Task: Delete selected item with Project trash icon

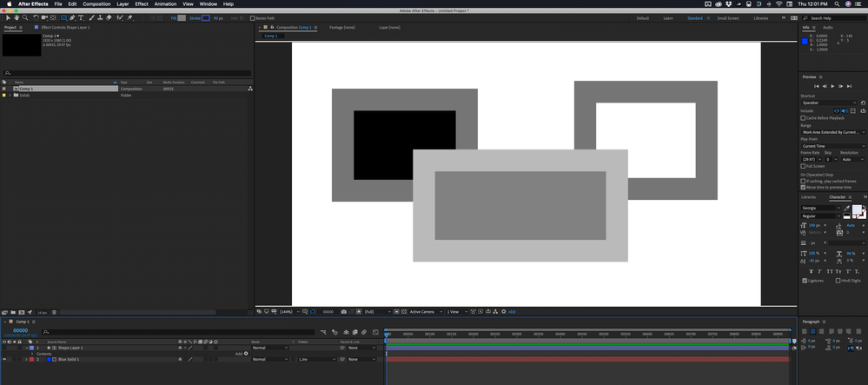Action: [54, 312]
